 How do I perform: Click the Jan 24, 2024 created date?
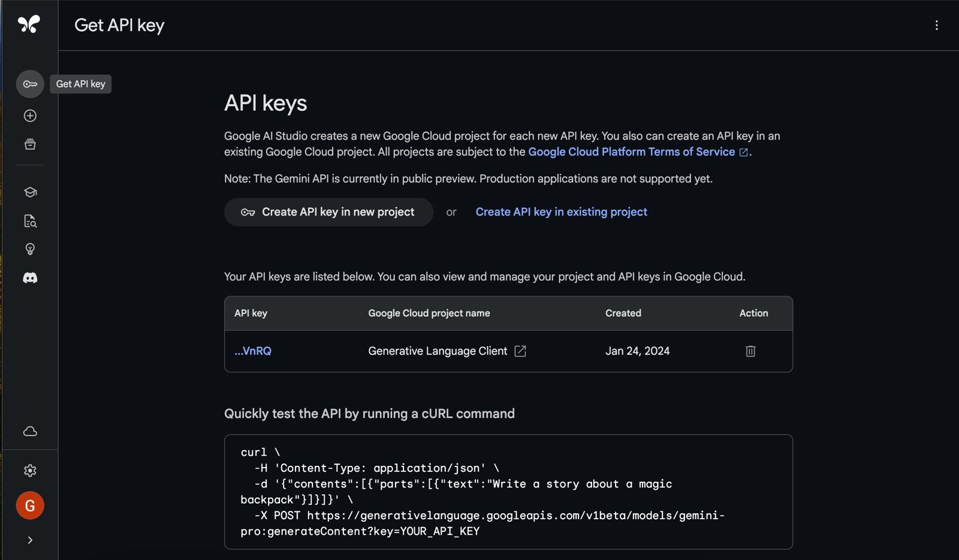click(637, 351)
